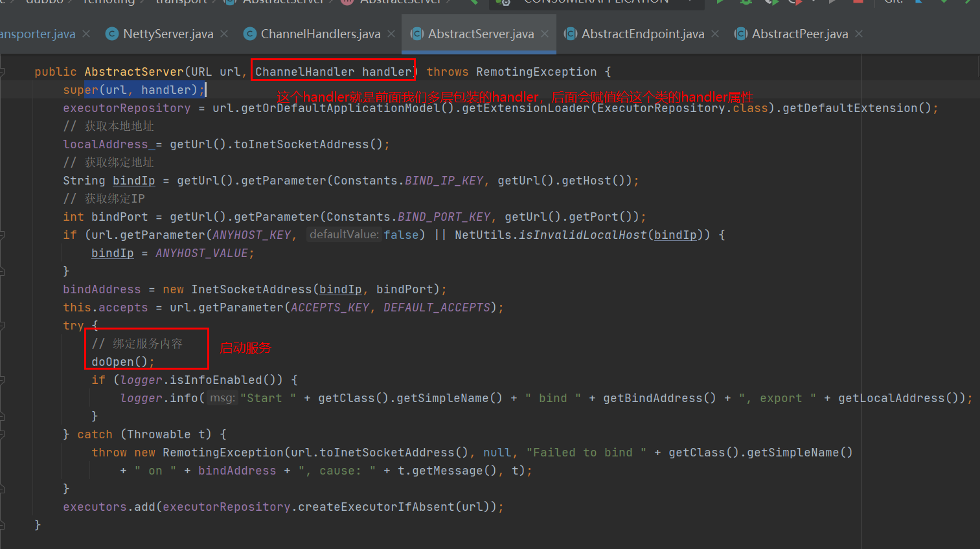Screen dimensions: 980x549
Task: Click the ACCEPTS_KEY constant
Action: [x=330, y=308]
